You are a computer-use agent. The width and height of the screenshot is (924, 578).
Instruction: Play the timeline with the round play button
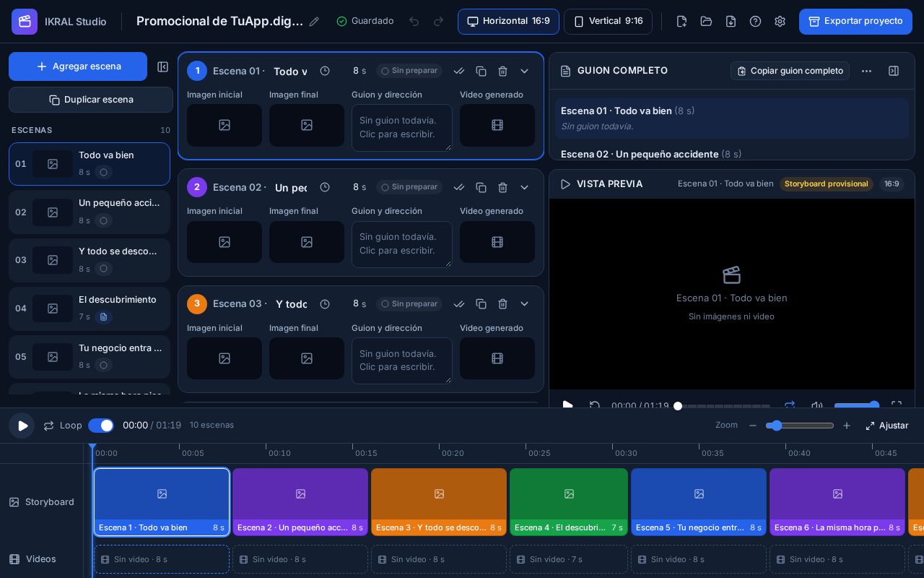(22, 426)
